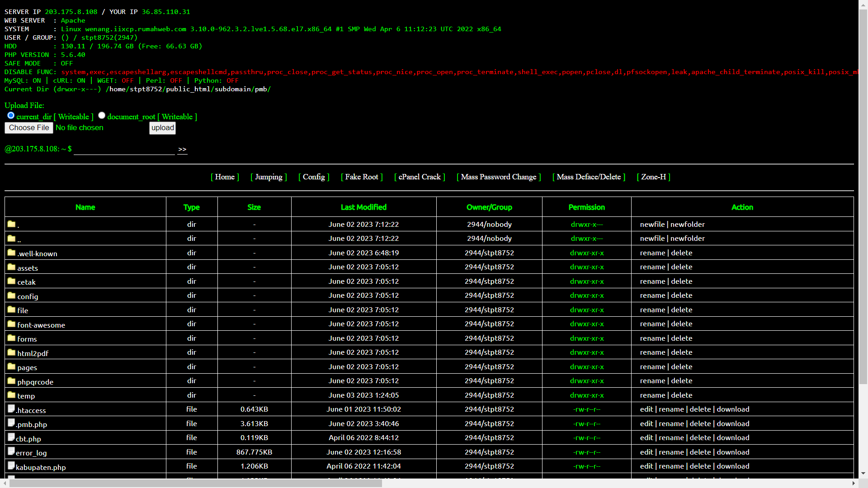Click rename for the cetak folder
868x488 pixels.
652,282
